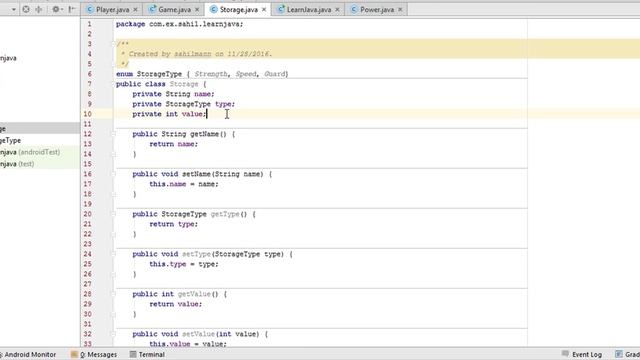Click the hide project panel icon

[x=71, y=9]
